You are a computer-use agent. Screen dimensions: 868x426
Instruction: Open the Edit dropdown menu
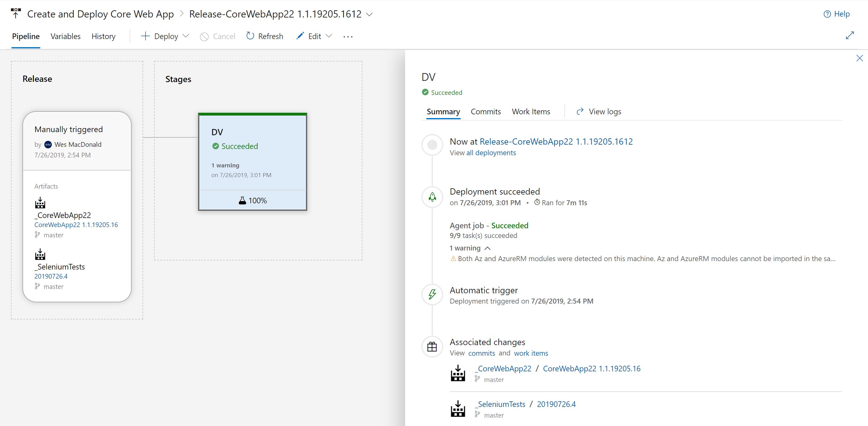[x=328, y=36]
